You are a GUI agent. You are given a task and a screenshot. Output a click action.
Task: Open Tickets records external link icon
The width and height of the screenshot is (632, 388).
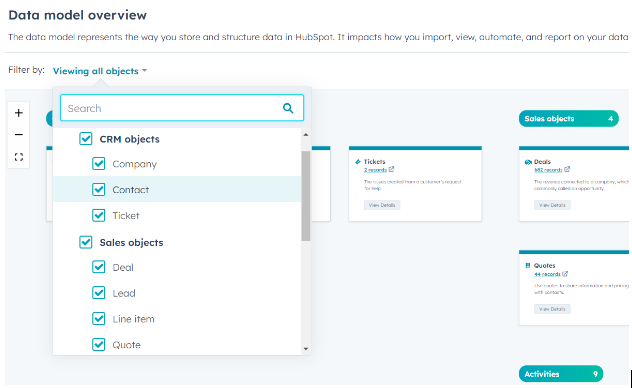tap(391, 169)
